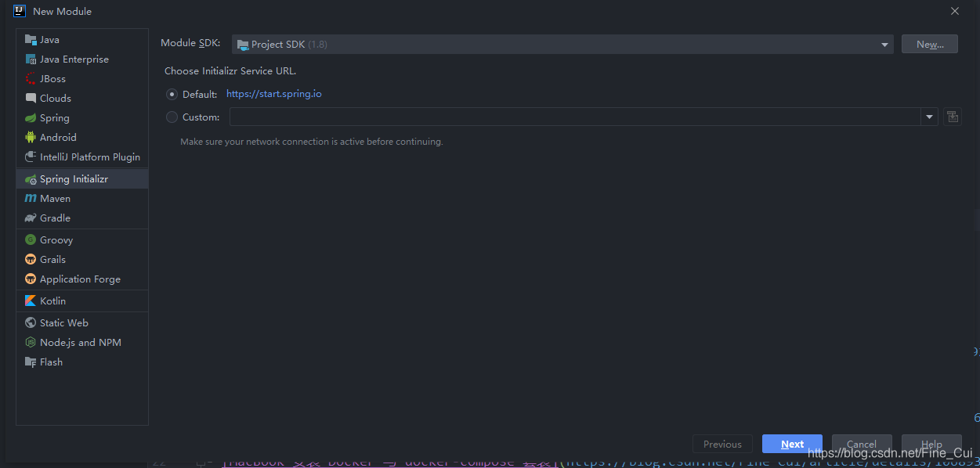980x468 pixels.
Task: Click the Next button
Action: [x=792, y=444]
